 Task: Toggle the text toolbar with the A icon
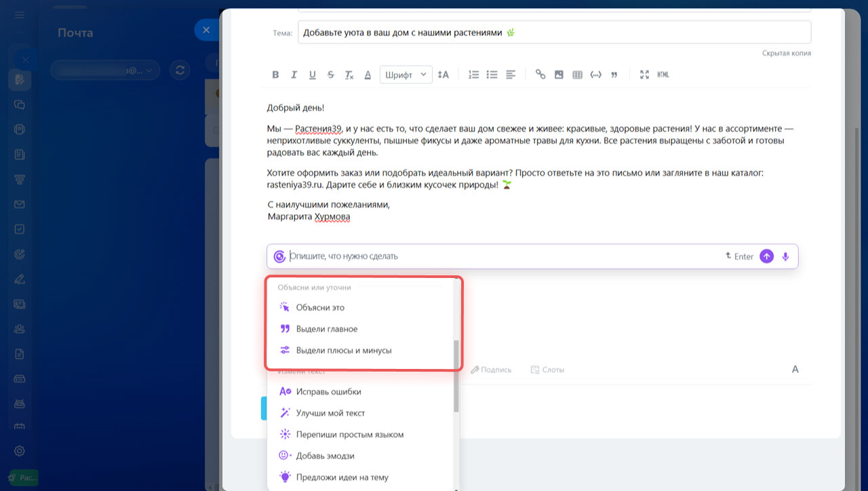(x=795, y=370)
